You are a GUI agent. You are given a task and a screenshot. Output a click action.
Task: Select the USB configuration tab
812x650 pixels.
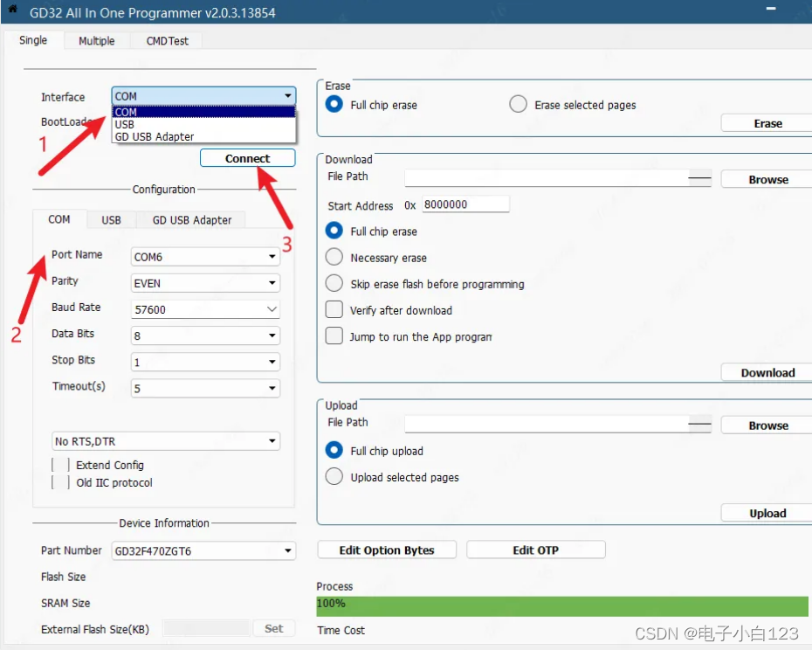[x=111, y=220]
